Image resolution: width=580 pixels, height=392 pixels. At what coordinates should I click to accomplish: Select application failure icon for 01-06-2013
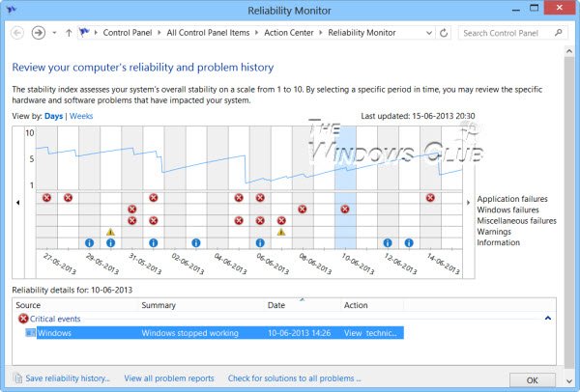(x=154, y=198)
